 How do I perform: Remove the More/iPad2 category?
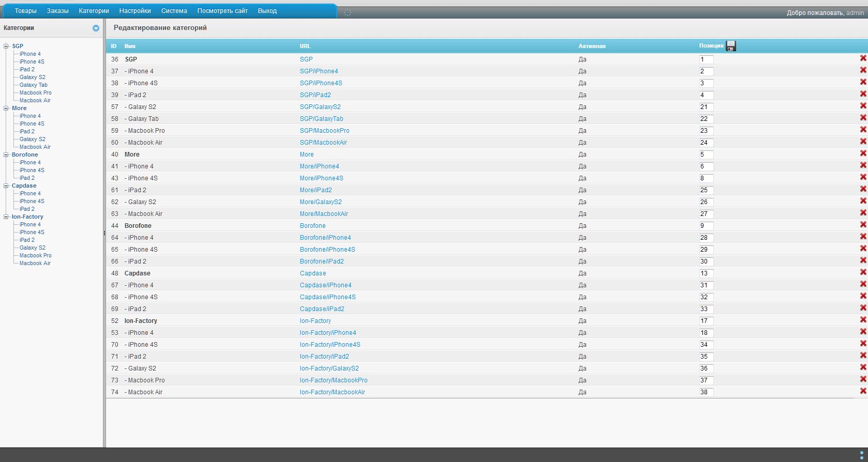coord(863,189)
